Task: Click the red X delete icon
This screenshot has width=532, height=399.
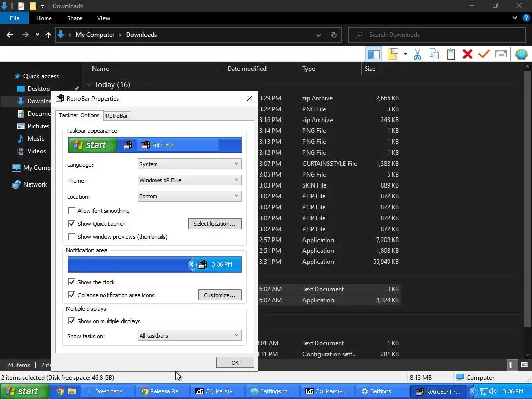Action: [x=467, y=54]
